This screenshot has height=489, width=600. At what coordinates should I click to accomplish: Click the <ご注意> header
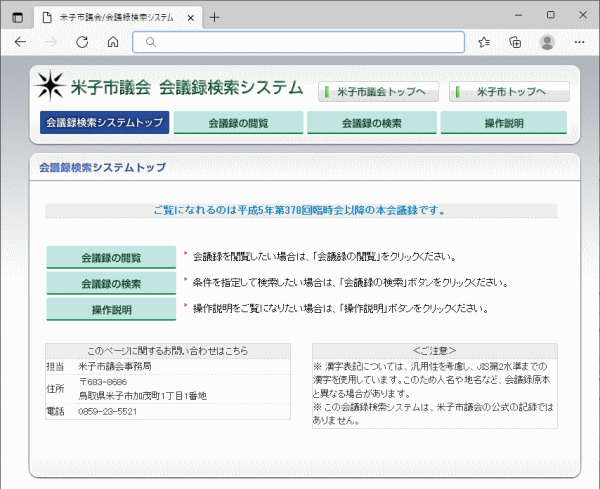point(435,350)
